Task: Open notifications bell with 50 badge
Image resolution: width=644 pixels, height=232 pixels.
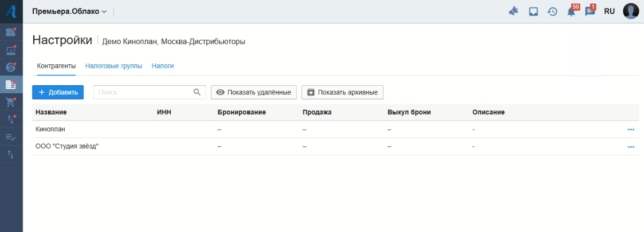Action: tap(571, 11)
